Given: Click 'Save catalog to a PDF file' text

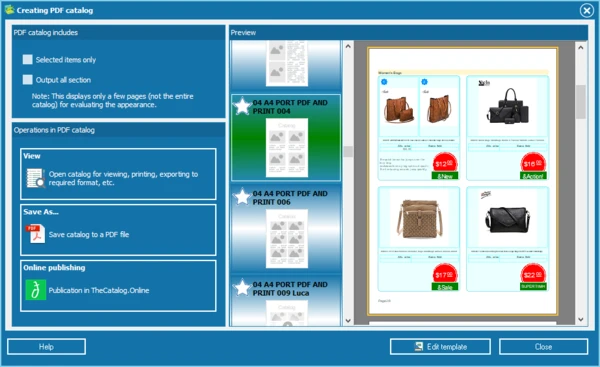Looking at the screenshot, I should click(x=89, y=234).
